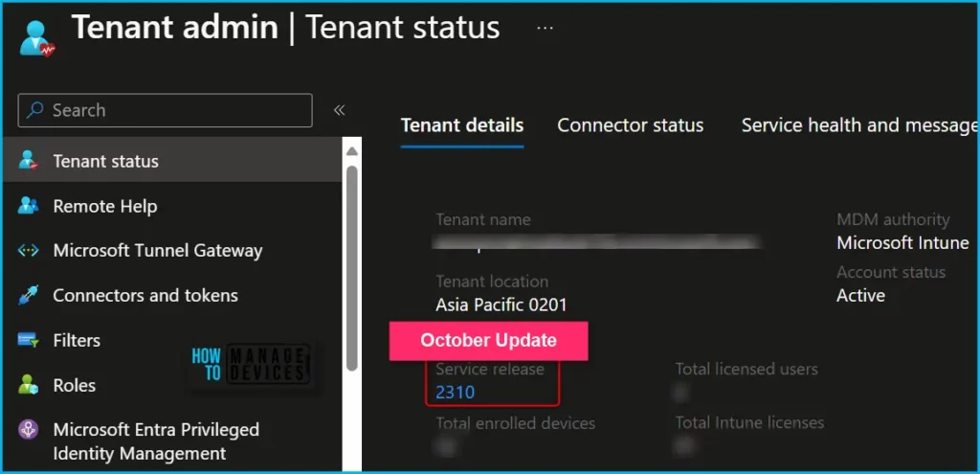Click the Total Intune licenses label
980x474 pixels.
click(x=750, y=423)
